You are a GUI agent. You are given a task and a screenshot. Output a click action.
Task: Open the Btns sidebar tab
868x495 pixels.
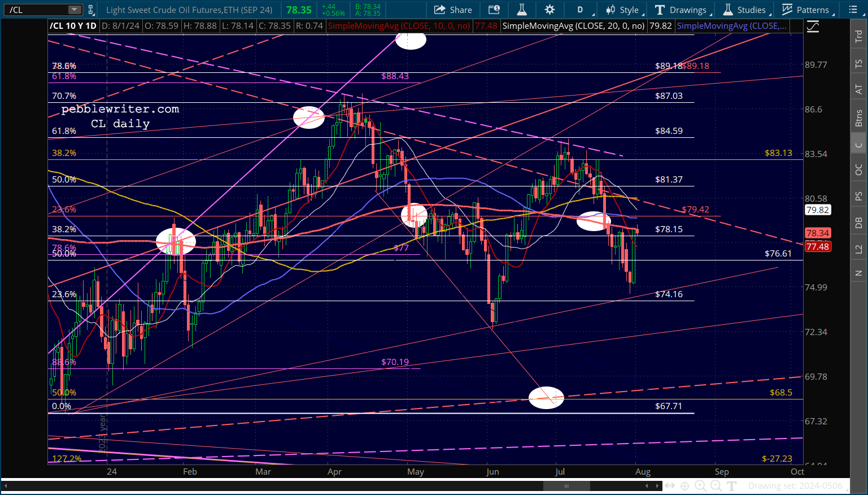(858, 118)
